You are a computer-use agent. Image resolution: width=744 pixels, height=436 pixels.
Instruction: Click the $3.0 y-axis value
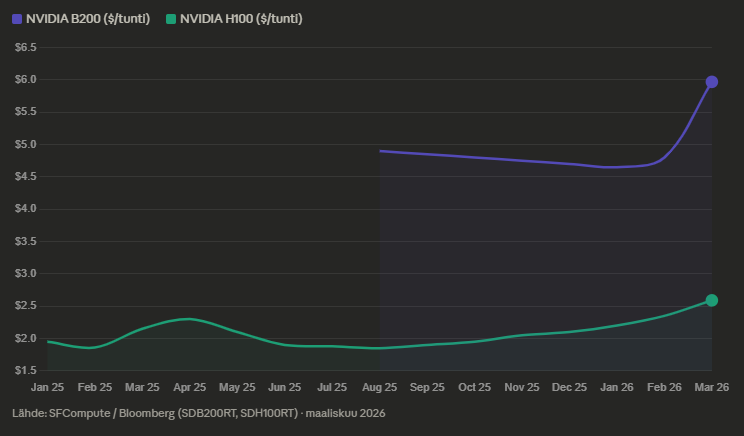(26, 274)
